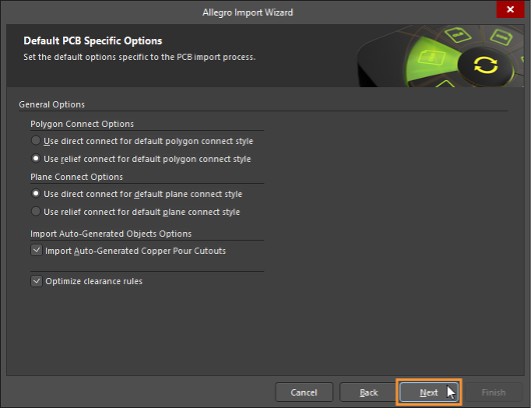532x408 pixels.
Task: Close the Allegro Import Wizard with red X
Action: coord(510,9)
